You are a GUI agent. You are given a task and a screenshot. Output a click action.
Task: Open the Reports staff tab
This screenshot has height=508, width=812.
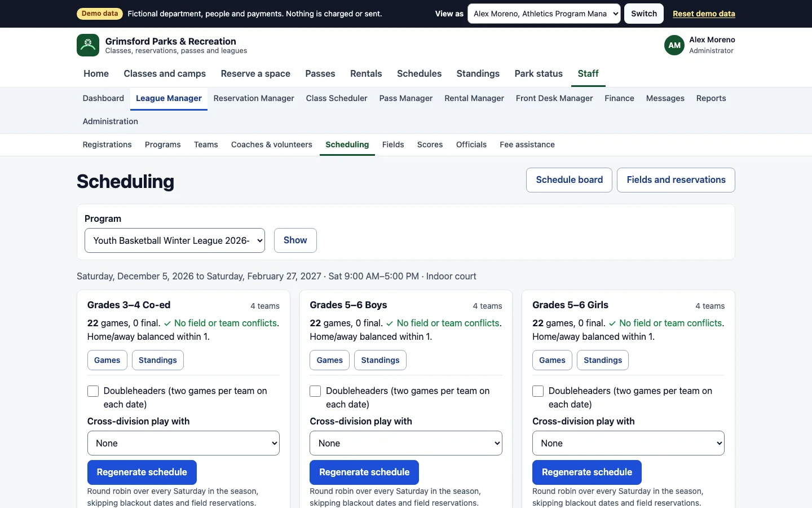711,98
